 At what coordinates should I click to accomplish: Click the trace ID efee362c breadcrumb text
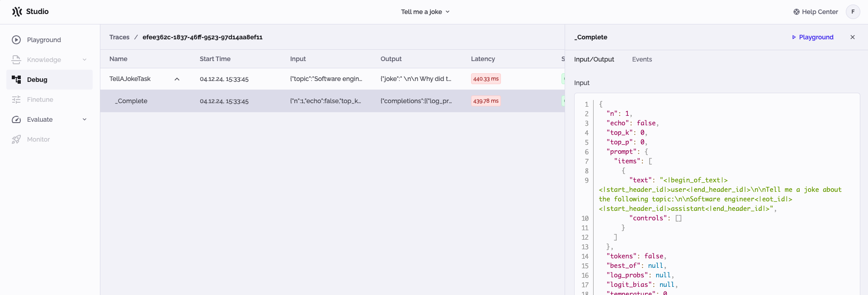tap(203, 37)
